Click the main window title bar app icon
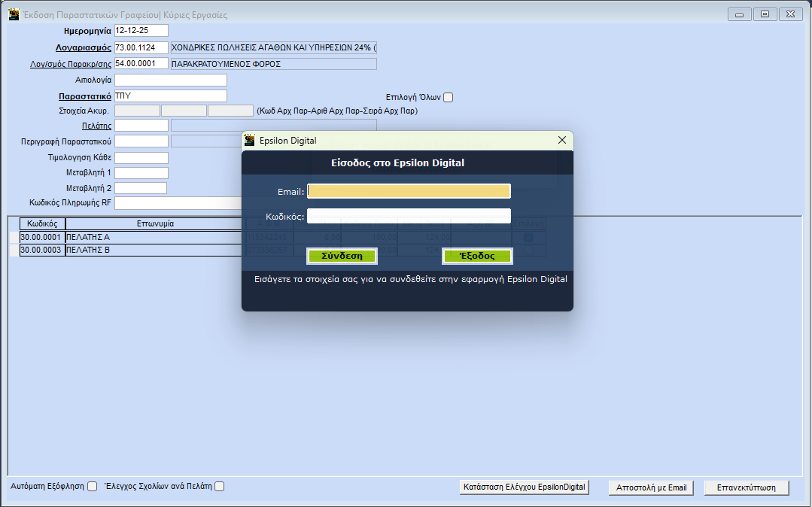812x507 pixels. point(14,14)
